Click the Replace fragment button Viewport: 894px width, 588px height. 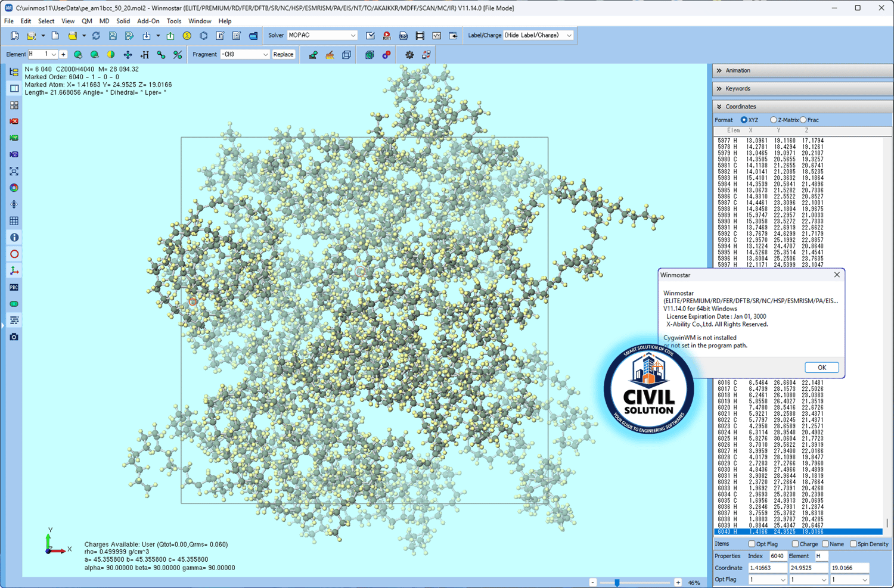coord(283,55)
